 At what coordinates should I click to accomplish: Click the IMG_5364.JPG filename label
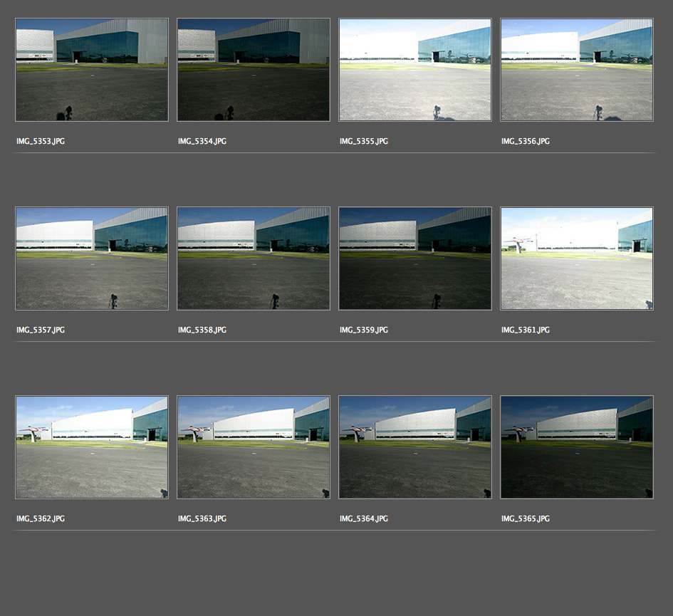pos(364,519)
